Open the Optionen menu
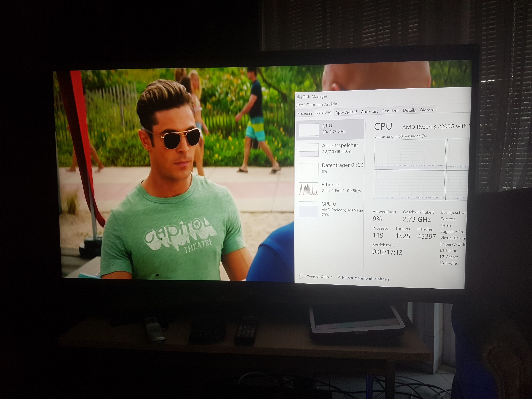This screenshot has width=532, height=399. [315, 105]
